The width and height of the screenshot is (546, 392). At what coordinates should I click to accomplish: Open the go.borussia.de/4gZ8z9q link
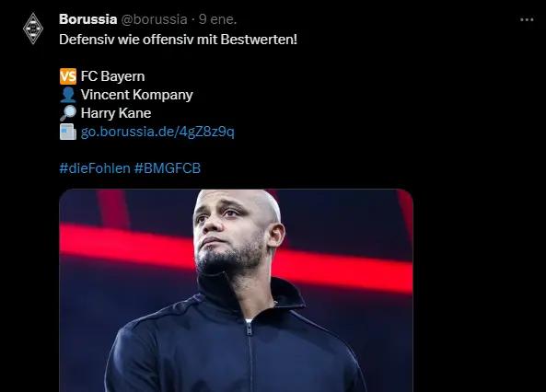pos(157,132)
